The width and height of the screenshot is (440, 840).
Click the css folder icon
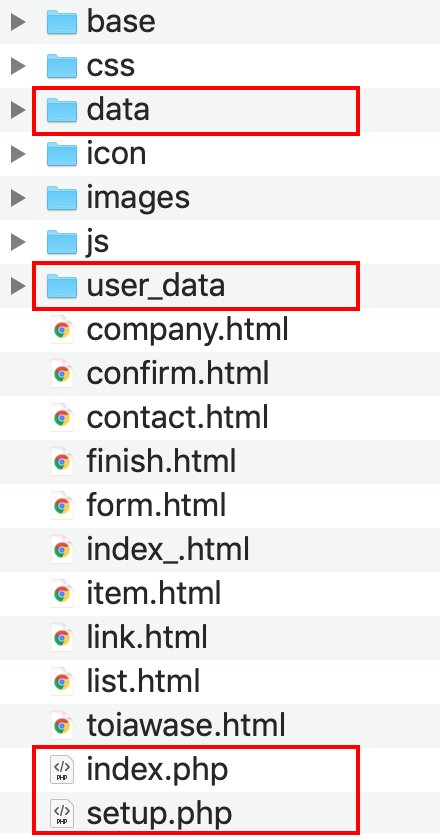tap(62, 66)
